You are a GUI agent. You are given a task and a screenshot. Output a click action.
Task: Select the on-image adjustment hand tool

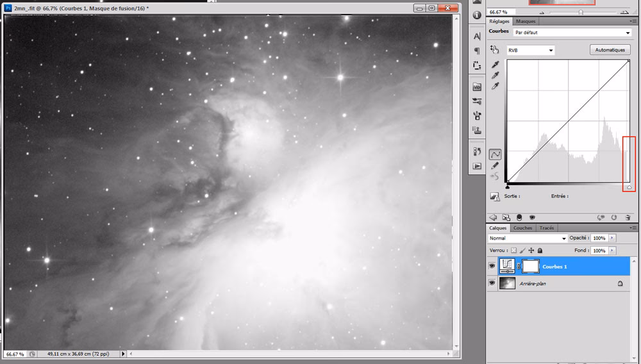(x=494, y=49)
